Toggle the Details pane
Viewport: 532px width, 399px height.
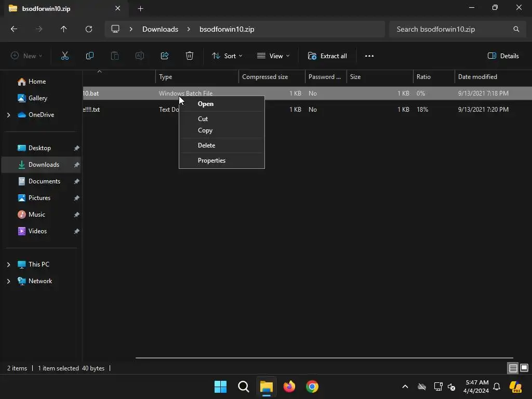[503, 56]
